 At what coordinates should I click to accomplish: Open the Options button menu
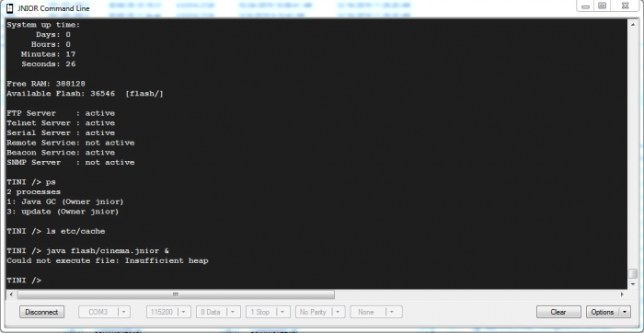coord(603,312)
